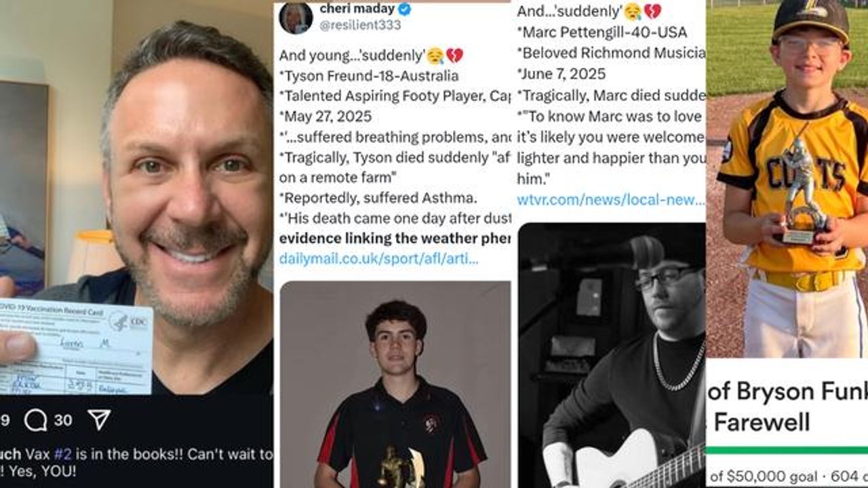Open the boy in Colts jersey photo
This screenshot has width=868, height=488.
coord(787,179)
